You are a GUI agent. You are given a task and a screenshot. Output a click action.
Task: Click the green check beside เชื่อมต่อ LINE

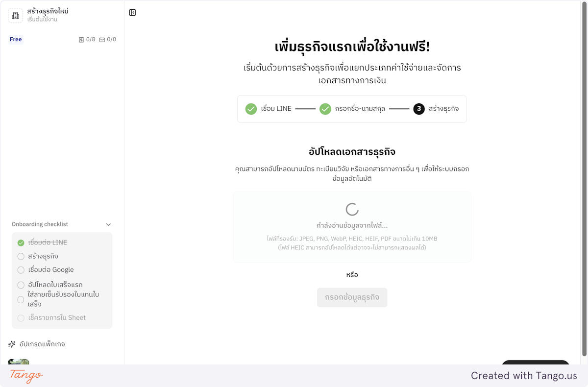(x=21, y=242)
